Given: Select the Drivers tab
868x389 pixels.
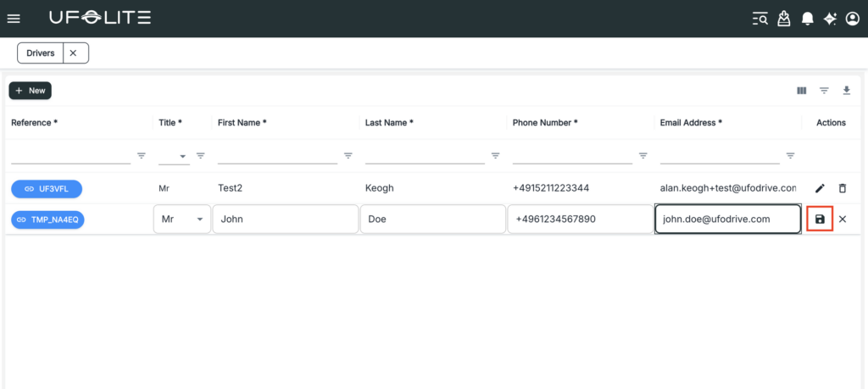Looking at the screenshot, I should click(40, 53).
